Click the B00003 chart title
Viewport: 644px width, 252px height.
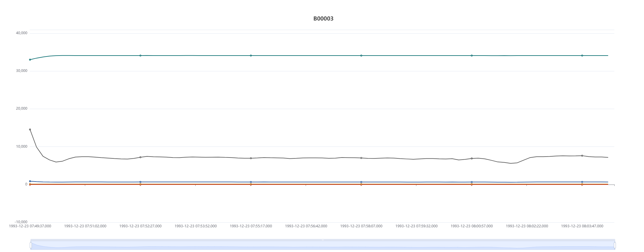coord(323,19)
